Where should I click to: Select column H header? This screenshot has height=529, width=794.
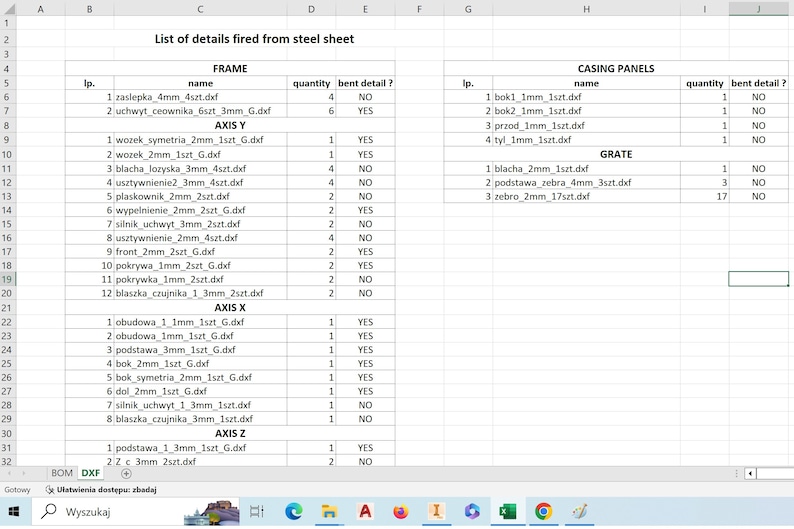(586, 9)
